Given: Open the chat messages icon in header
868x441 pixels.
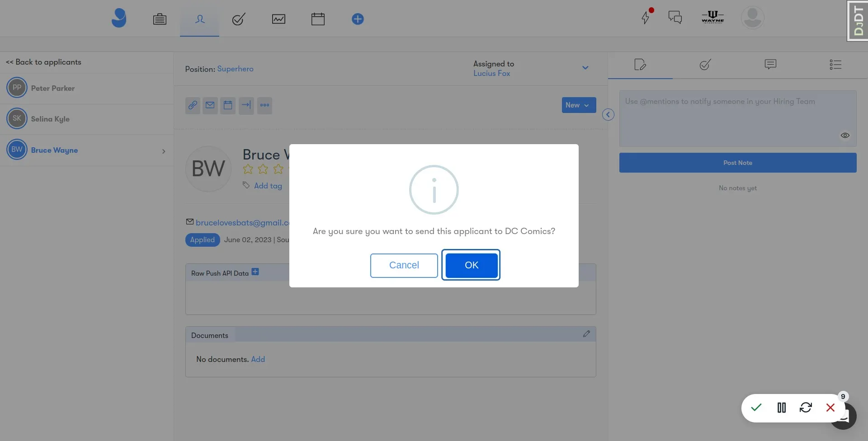Looking at the screenshot, I should point(675,18).
